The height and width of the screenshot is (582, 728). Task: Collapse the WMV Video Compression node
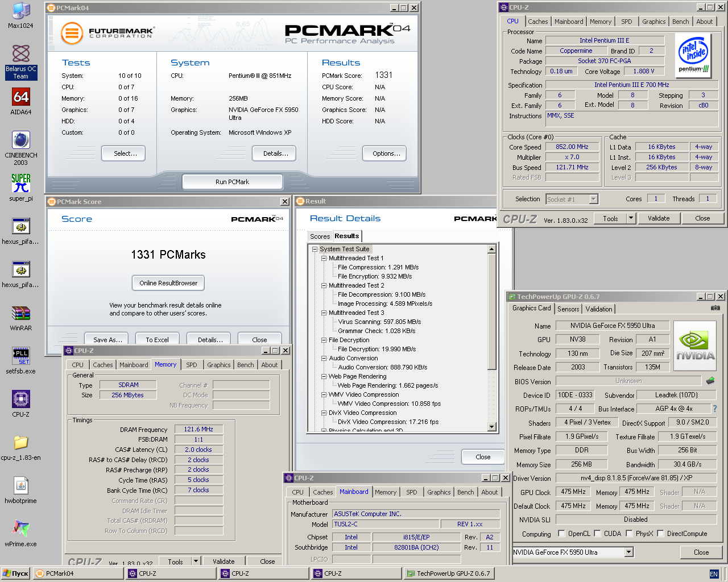pos(324,394)
